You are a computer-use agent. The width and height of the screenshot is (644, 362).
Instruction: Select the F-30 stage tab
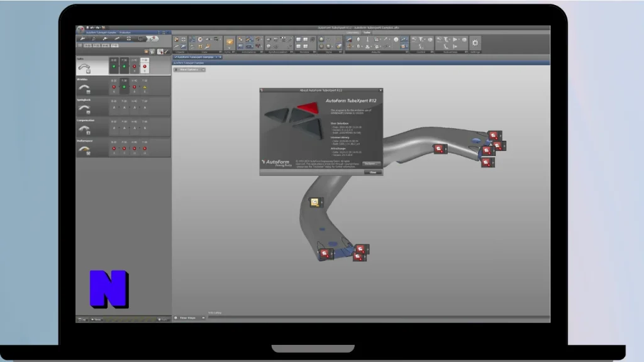(x=97, y=45)
